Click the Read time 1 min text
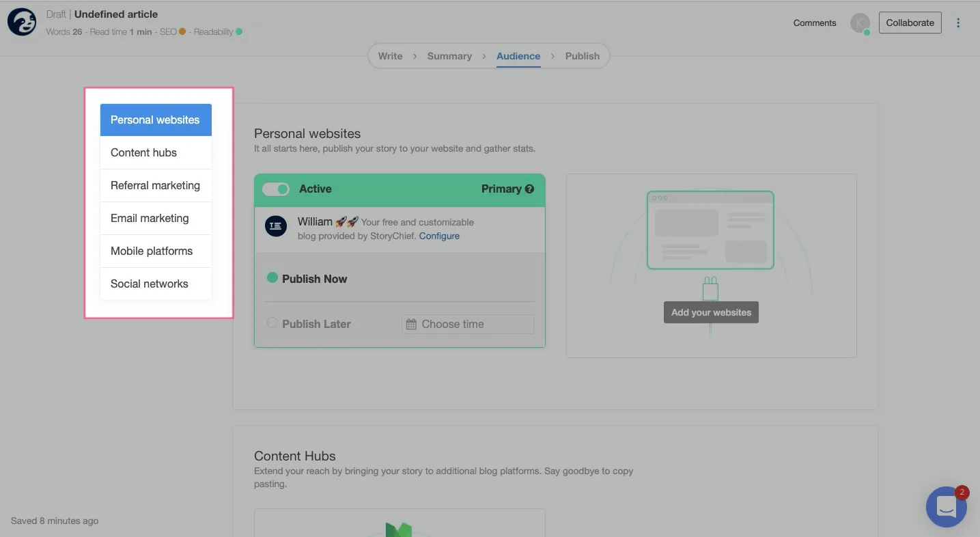The width and height of the screenshot is (980, 537). 121,31
